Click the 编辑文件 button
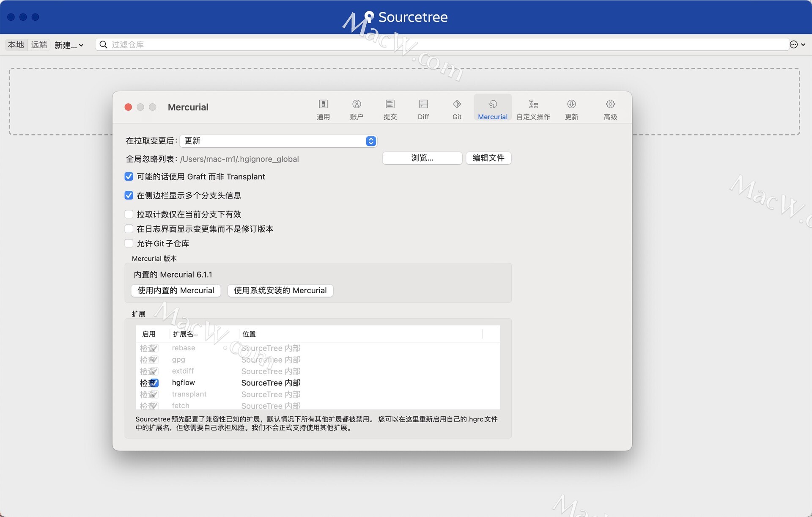 coord(488,158)
